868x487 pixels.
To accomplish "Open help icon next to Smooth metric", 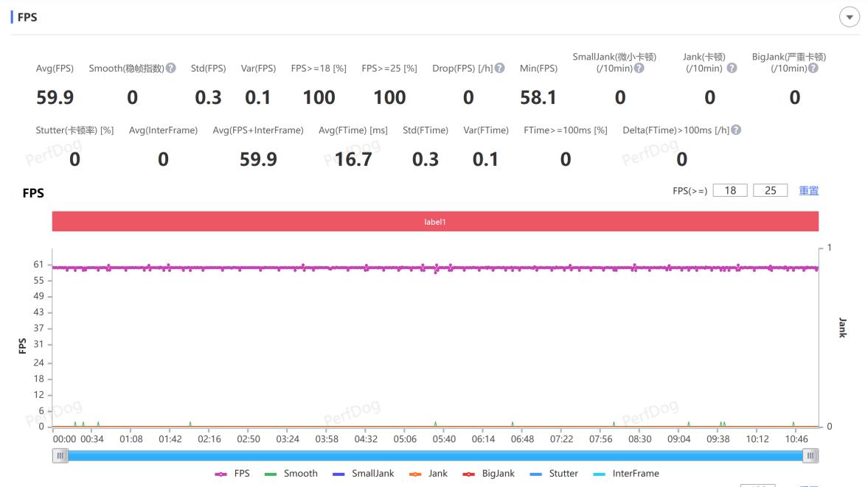I will pos(171,68).
